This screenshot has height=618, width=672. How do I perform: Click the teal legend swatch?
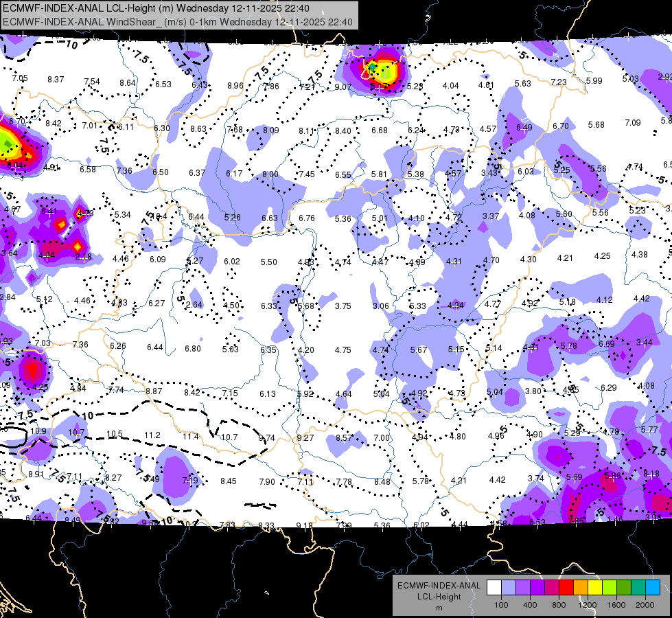pyautogui.click(x=638, y=588)
